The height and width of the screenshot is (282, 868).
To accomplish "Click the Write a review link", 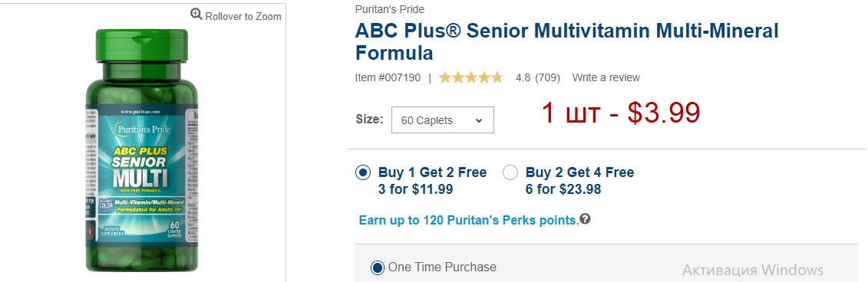I will tap(606, 77).
